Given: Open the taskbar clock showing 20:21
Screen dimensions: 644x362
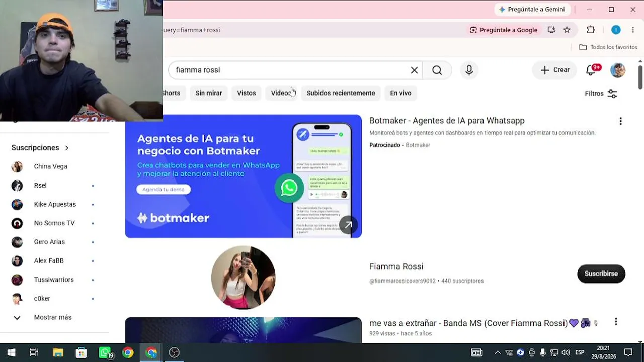Looking at the screenshot, I should 603,352.
